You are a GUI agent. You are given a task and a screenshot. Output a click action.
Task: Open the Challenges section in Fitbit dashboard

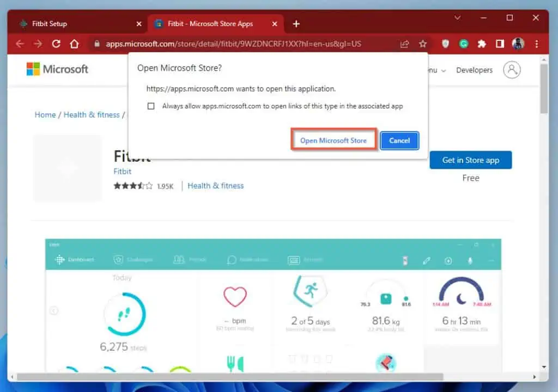pos(132,260)
